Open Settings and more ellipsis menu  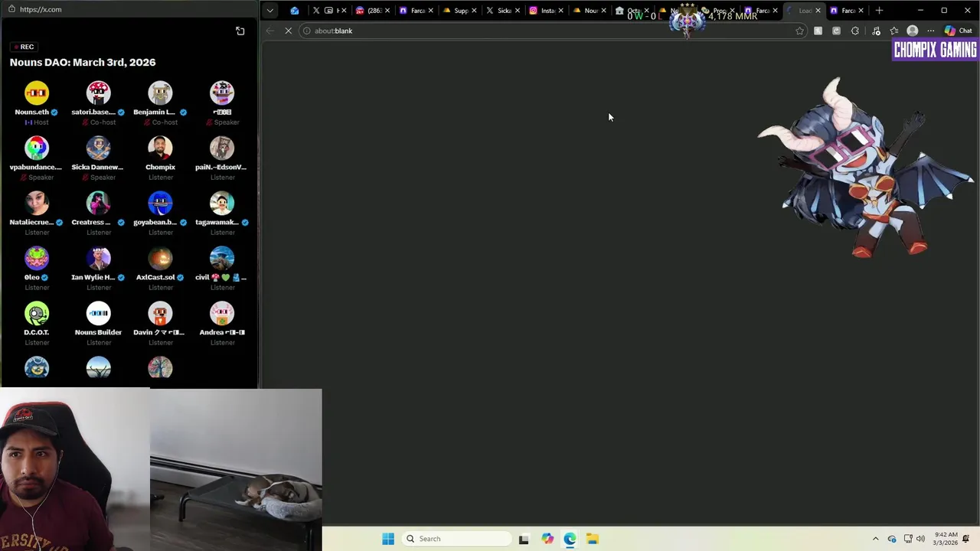coord(930,31)
